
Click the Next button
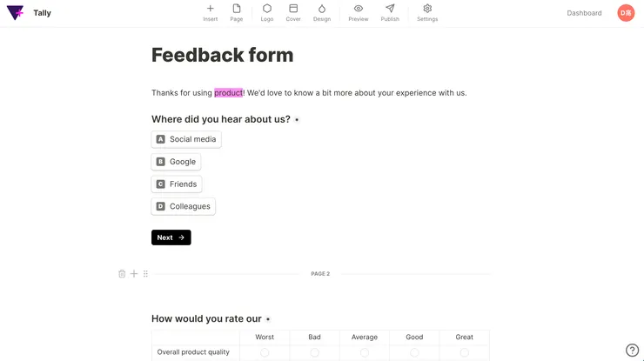pyautogui.click(x=171, y=237)
